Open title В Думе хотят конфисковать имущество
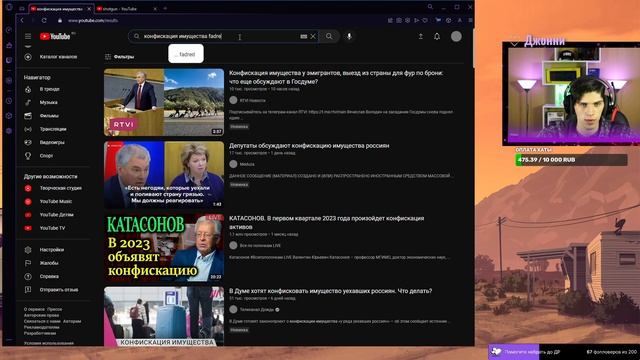Image resolution: width=640 pixels, height=360 pixels. point(331,291)
